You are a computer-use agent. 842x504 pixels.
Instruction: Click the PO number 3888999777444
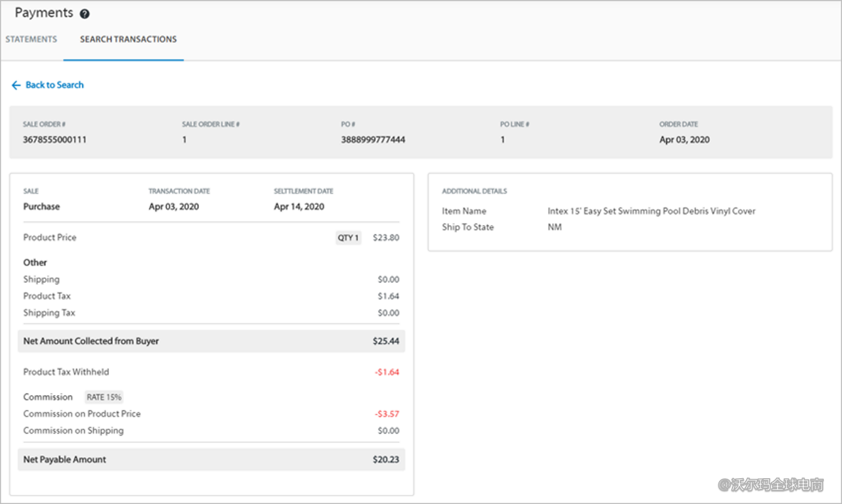point(373,139)
